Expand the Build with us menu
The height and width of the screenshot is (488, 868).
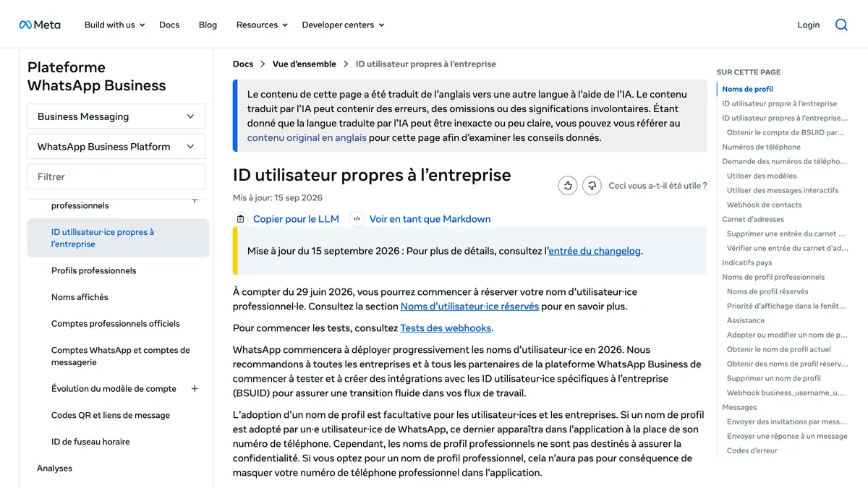pyautogui.click(x=115, y=25)
